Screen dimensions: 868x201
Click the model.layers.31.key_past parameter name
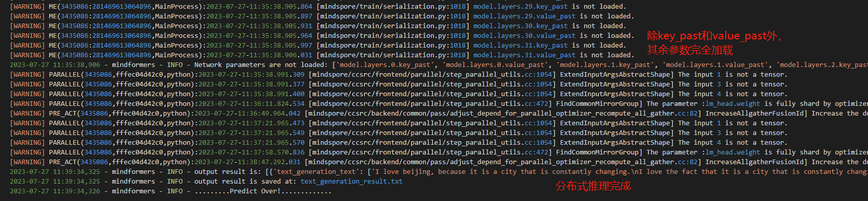(520, 46)
